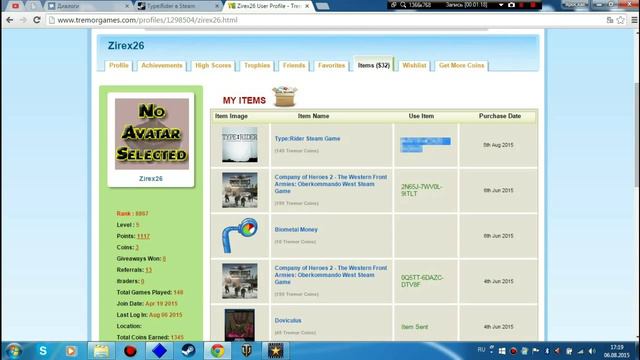Viewport: 640px width, 360px height.
Task: Open Company of Heroes 2 link with key 0Q5TT
Action: tap(331, 275)
